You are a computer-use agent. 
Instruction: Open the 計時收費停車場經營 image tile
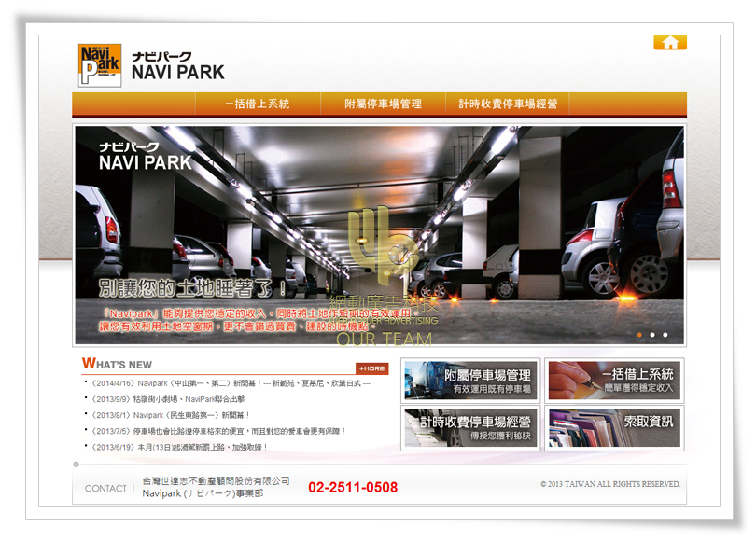[x=470, y=428]
